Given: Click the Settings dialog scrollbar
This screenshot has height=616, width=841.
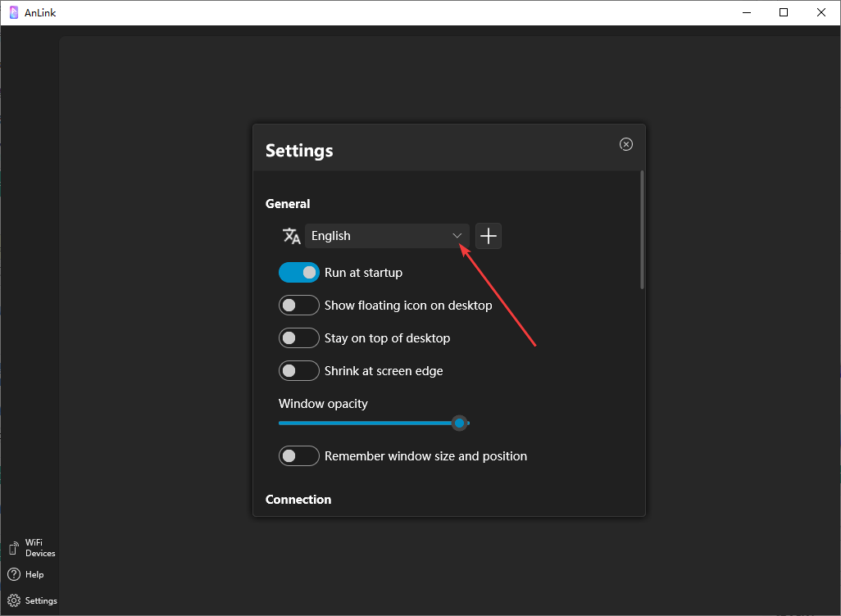Looking at the screenshot, I should click(x=643, y=229).
